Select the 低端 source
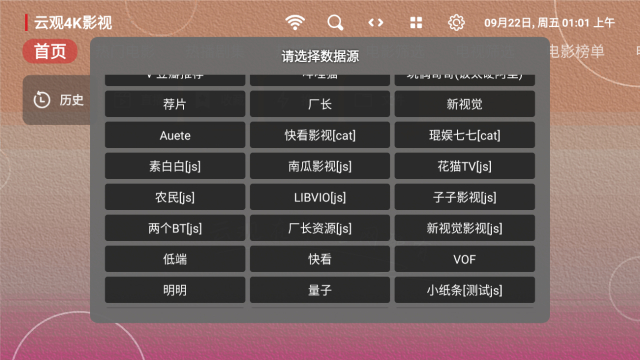The image size is (640, 360). point(175,259)
